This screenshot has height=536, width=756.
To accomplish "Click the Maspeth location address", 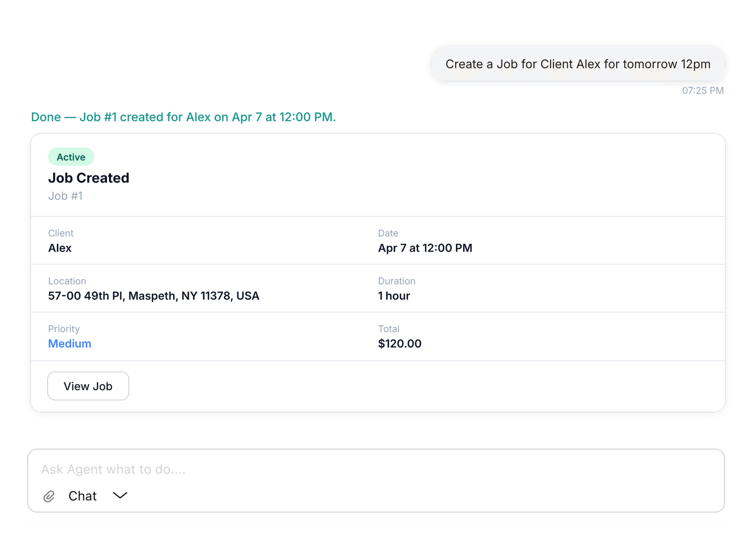I will pyautogui.click(x=154, y=296).
